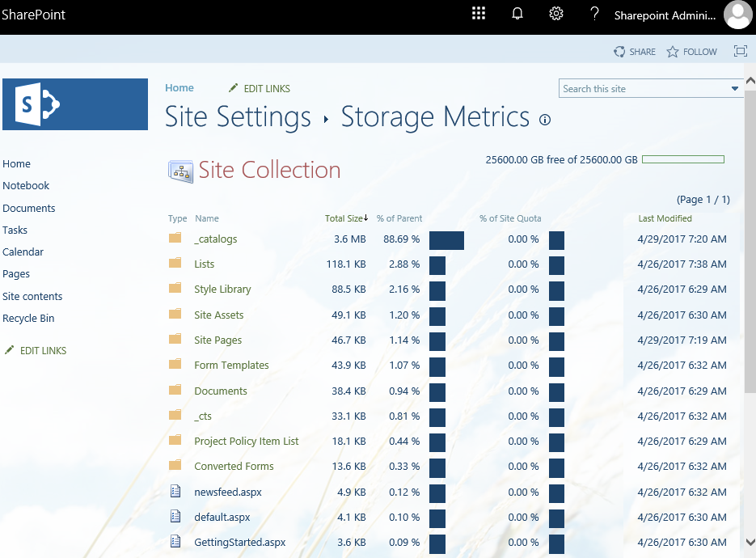This screenshot has width=756, height=558.
Task: Open the Lists folder link
Action: (204, 264)
